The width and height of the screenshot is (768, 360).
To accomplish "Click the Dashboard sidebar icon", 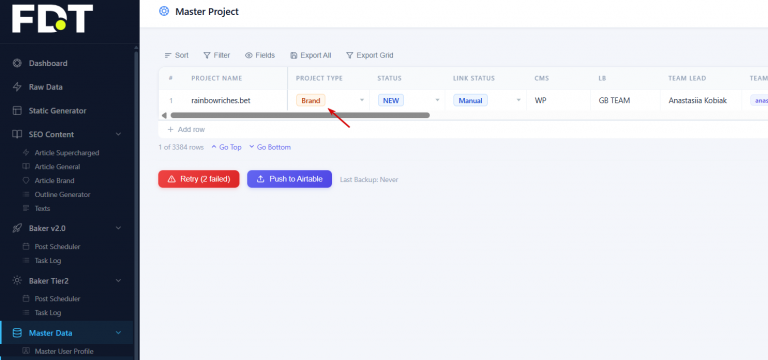I will click(17, 63).
